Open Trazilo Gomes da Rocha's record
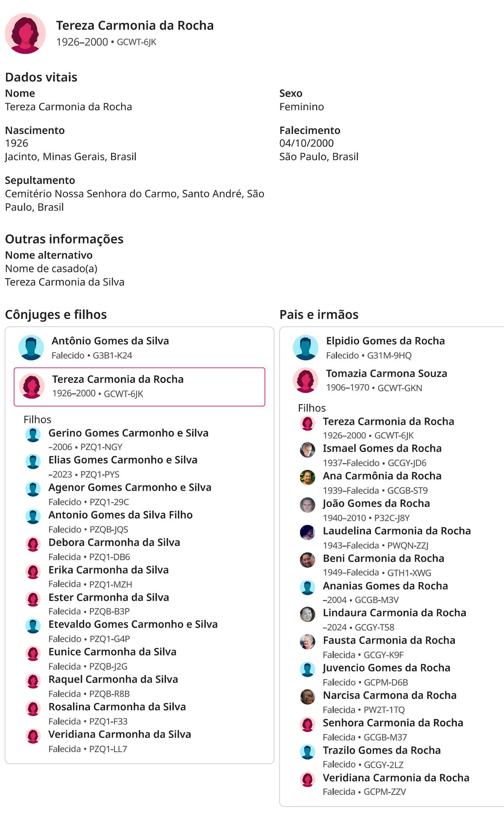This screenshot has height=818, width=504. (x=381, y=750)
